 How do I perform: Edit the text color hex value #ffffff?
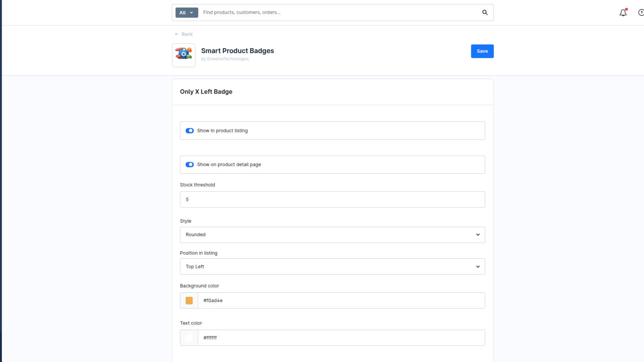341,338
